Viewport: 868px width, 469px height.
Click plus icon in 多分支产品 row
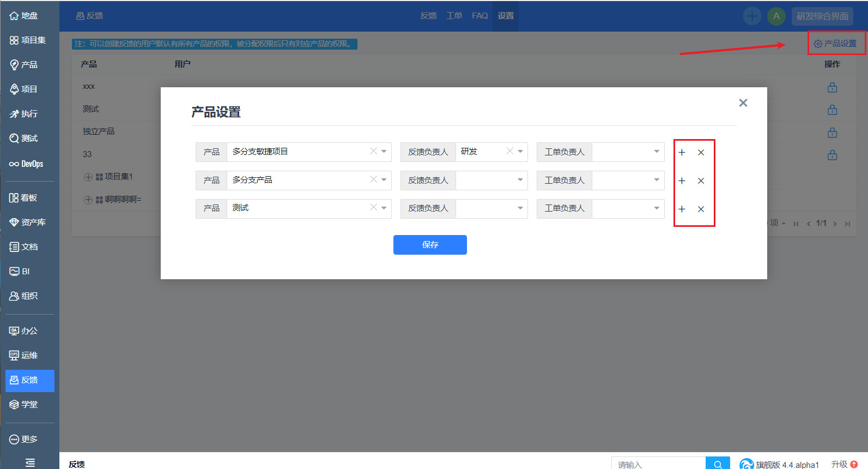click(682, 181)
